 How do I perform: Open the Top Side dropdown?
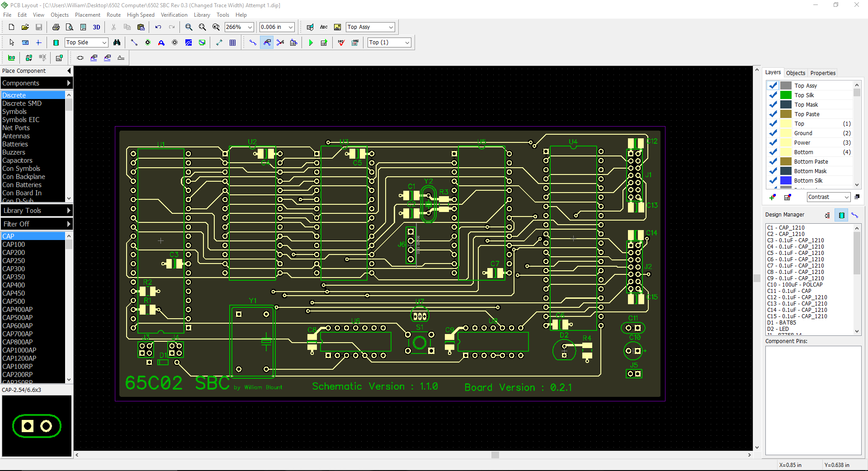point(104,42)
